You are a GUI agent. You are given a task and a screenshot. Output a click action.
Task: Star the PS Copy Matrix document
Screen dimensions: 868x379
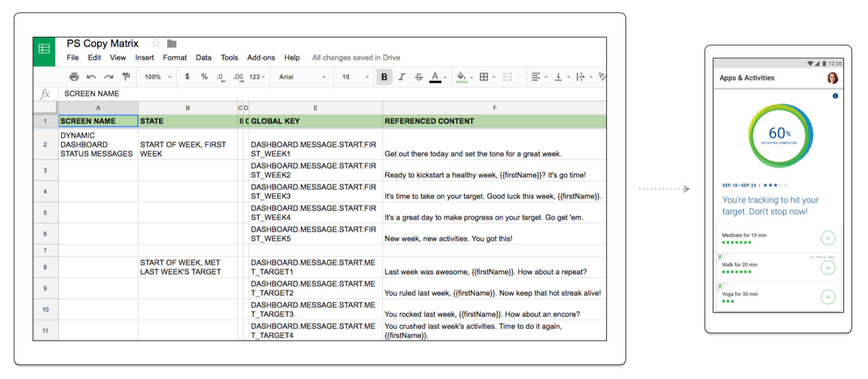(155, 43)
